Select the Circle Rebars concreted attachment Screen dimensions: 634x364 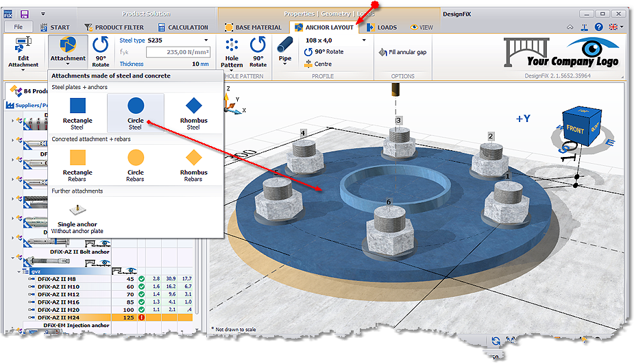[x=136, y=165]
